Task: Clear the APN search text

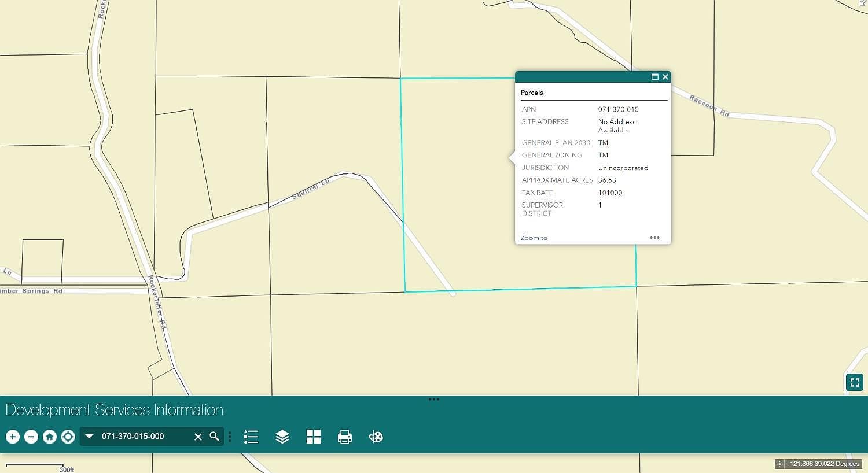Action: pos(198,437)
